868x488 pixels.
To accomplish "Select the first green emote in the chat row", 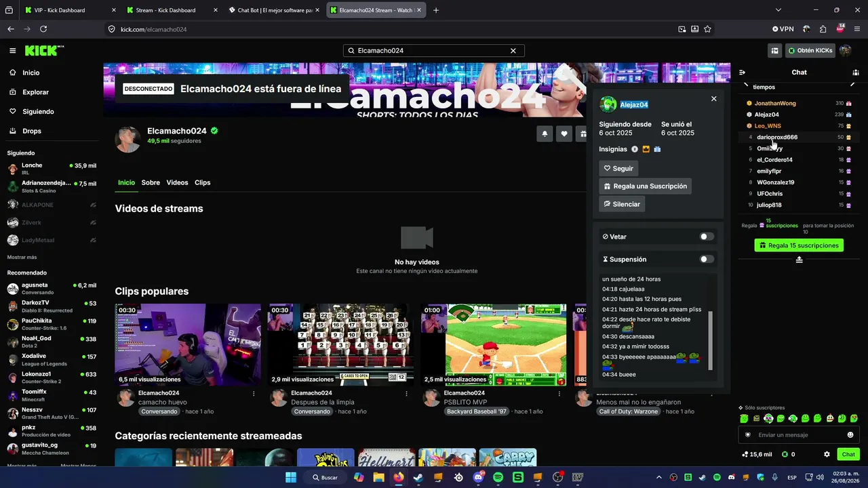I will click(x=744, y=419).
